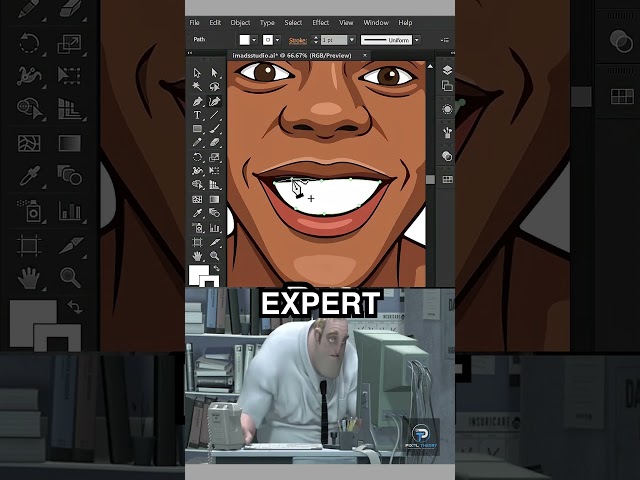Screen dimensions: 640x480
Task: Swap fill and stroke colors arrow
Action: click(216, 269)
